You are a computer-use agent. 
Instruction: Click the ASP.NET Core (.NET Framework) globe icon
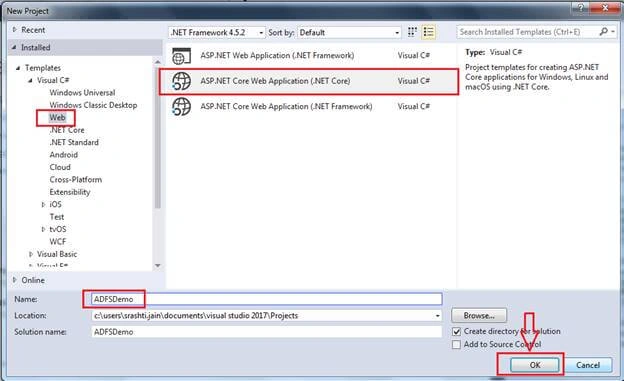[x=181, y=107]
